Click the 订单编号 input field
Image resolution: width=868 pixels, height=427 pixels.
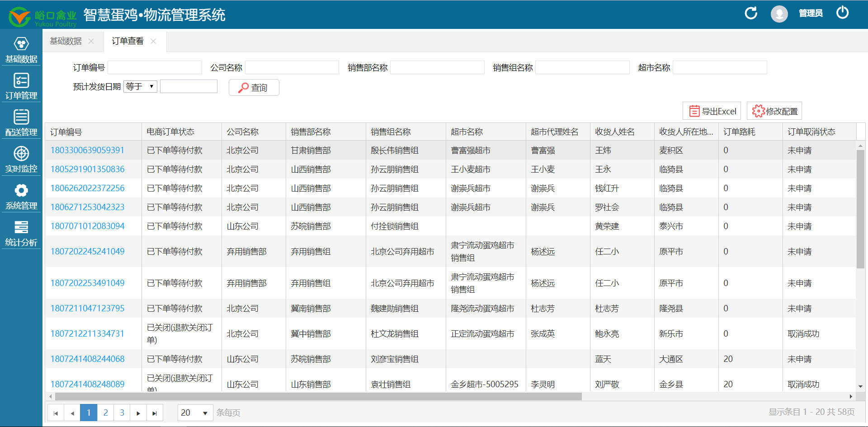point(155,67)
